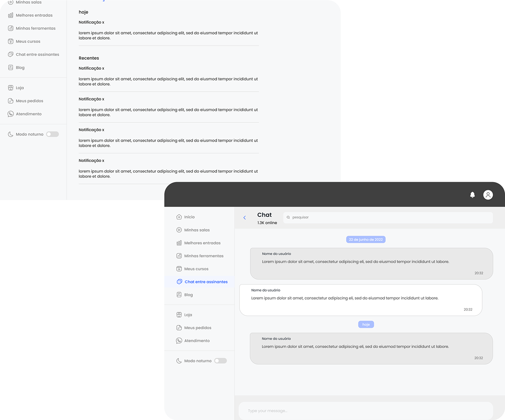Click Atendimento icon in notifications window sidebar

click(x=11, y=114)
